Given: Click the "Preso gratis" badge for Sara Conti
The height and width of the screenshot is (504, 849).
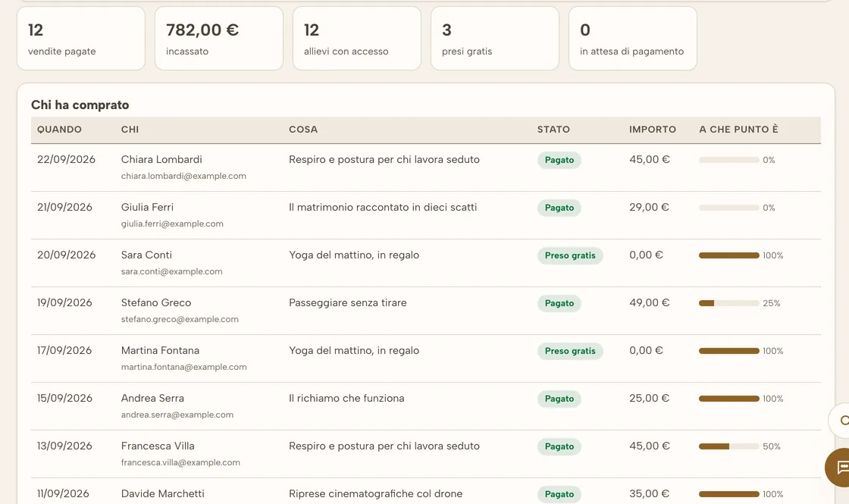Looking at the screenshot, I should pyautogui.click(x=570, y=255).
